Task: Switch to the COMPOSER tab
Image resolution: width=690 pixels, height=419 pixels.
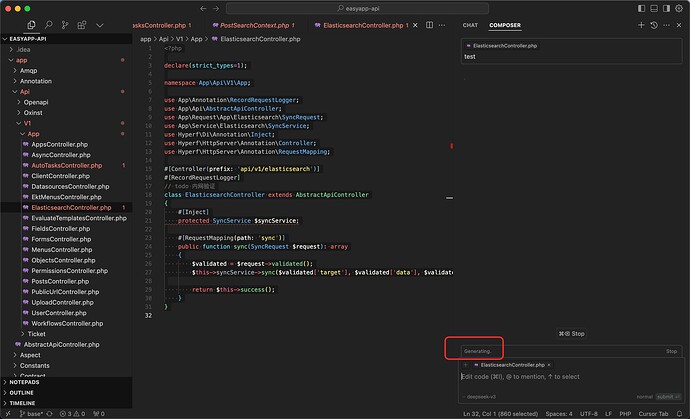Action: (505, 25)
